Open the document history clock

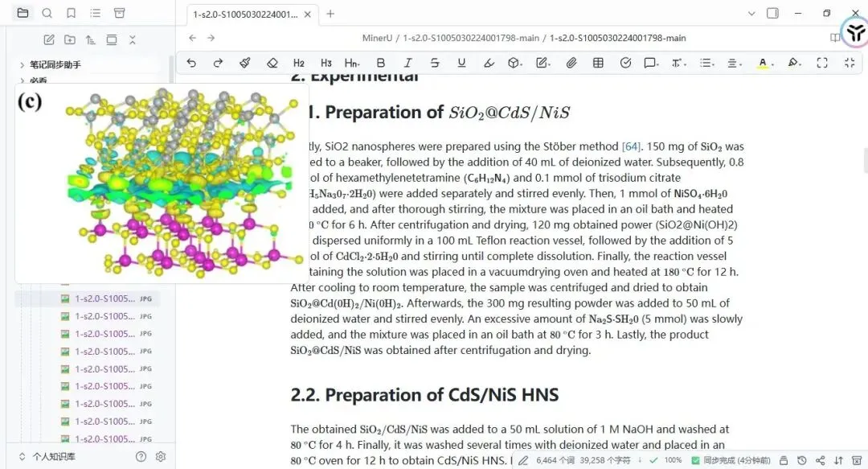[x=801, y=460]
